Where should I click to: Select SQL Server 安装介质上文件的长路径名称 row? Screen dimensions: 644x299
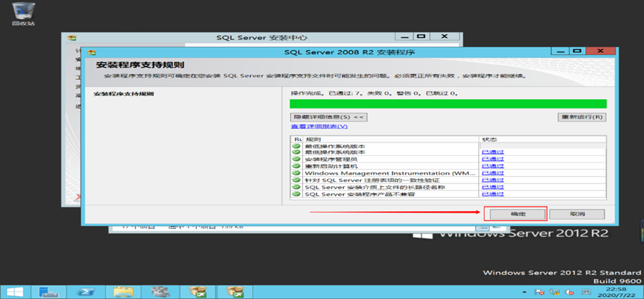point(447,187)
